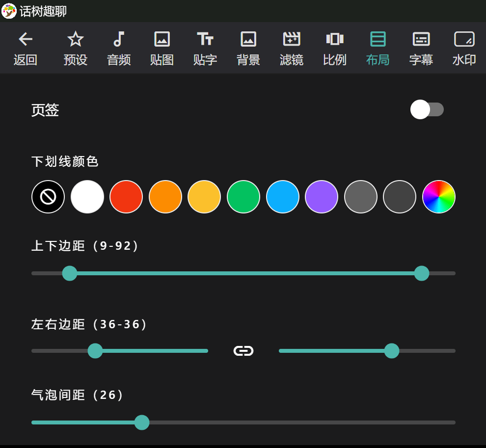Open the 贴字 text tool icon
The height and width of the screenshot is (448, 486).
coord(205,39)
